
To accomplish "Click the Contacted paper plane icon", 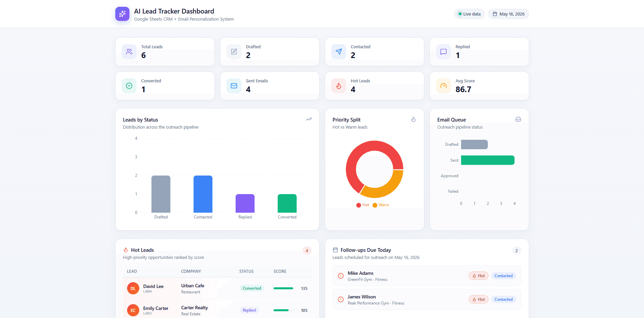I will [339, 52].
